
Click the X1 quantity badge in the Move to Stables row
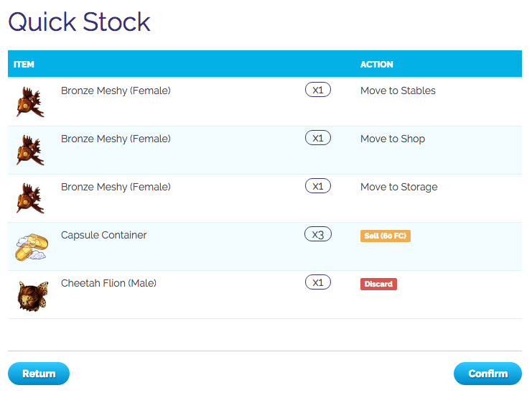tap(318, 90)
